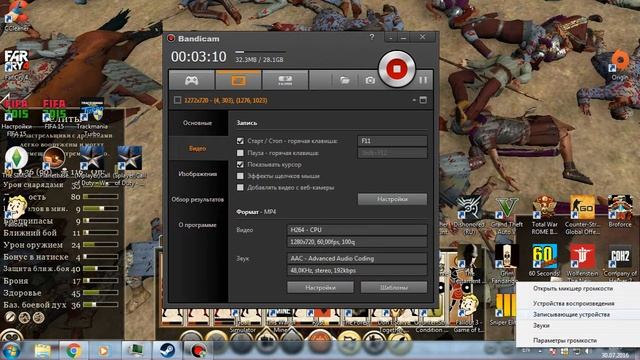Screen dimensions: 640x360
Task: Open Bandicam help question mark
Action: (371, 37)
